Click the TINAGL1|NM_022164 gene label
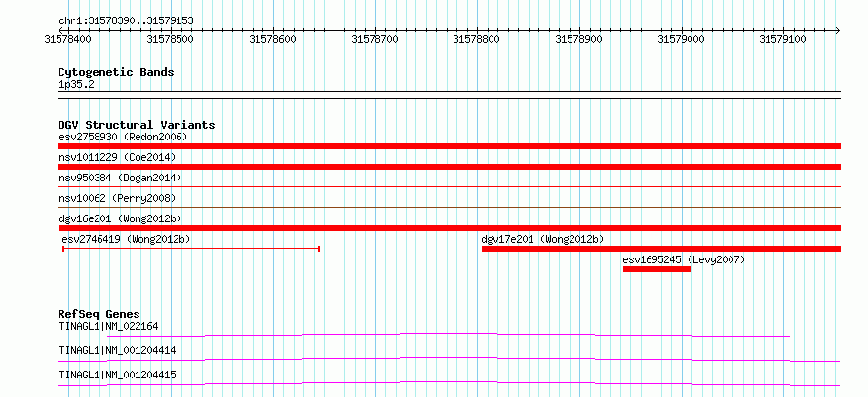Image resolution: width=868 pixels, height=397 pixels. [108, 326]
